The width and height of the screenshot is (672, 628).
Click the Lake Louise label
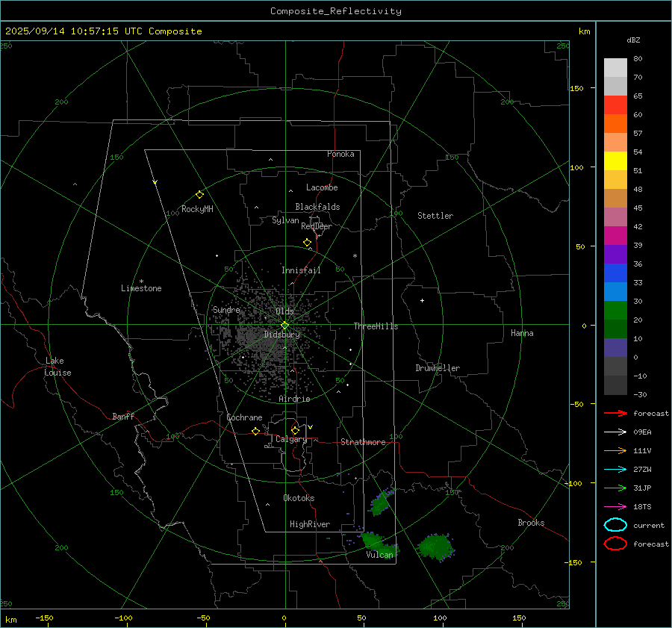coord(57,367)
